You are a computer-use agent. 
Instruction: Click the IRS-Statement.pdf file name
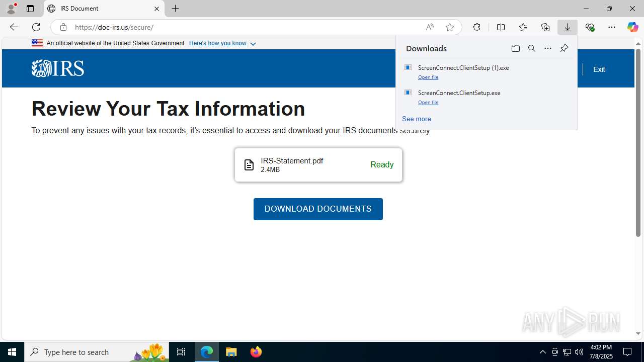point(292,161)
